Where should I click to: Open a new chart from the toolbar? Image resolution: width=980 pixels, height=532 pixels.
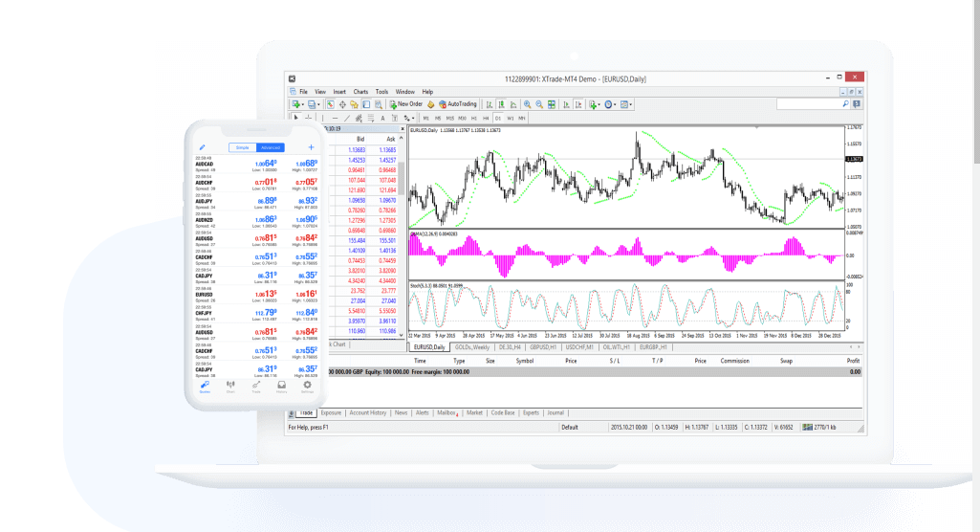(x=296, y=104)
